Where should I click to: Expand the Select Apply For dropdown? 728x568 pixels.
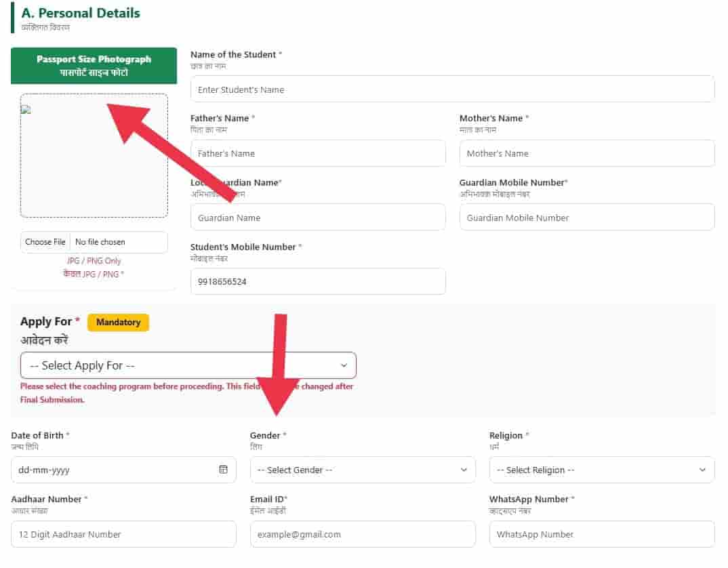click(188, 365)
